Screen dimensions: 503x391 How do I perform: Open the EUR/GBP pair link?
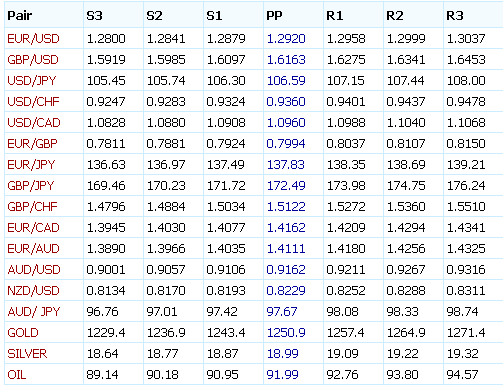tap(32, 144)
